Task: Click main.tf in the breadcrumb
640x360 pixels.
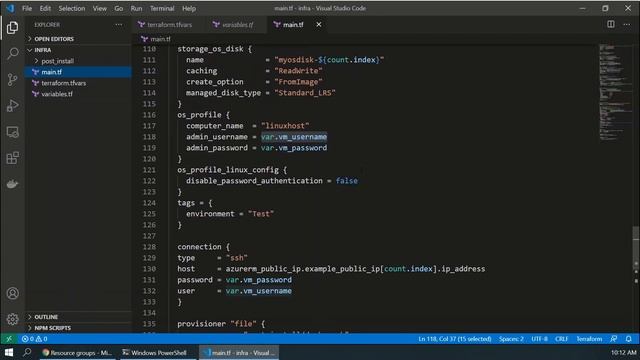Action: [160, 39]
